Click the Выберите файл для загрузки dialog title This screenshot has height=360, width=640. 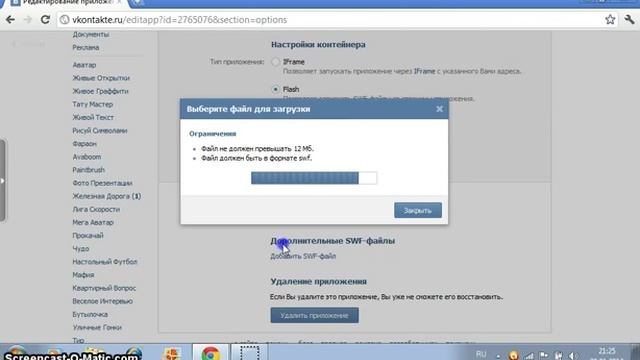(248, 109)
